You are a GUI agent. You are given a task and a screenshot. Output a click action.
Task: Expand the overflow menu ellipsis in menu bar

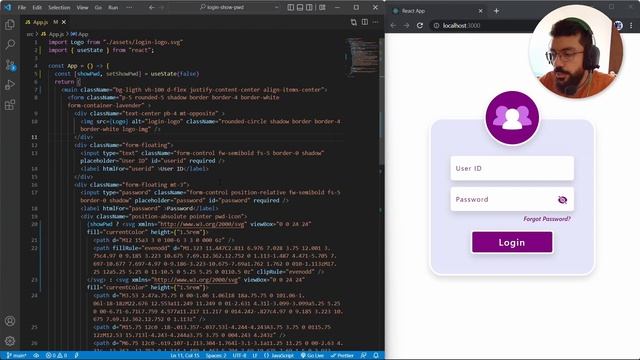click(129, 7)
